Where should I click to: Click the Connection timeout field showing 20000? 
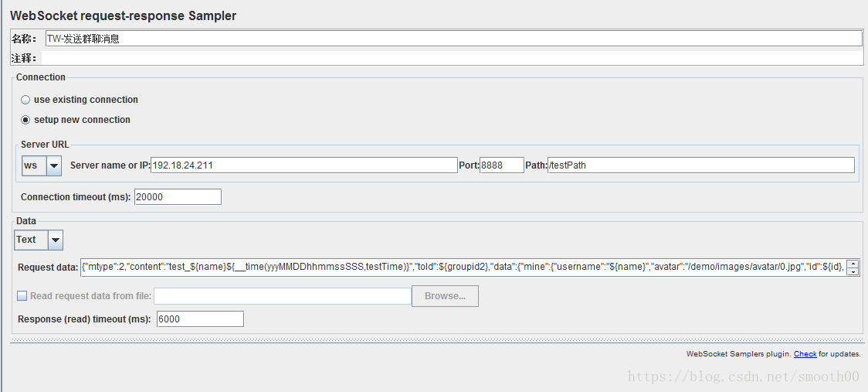tap(178, 197)
